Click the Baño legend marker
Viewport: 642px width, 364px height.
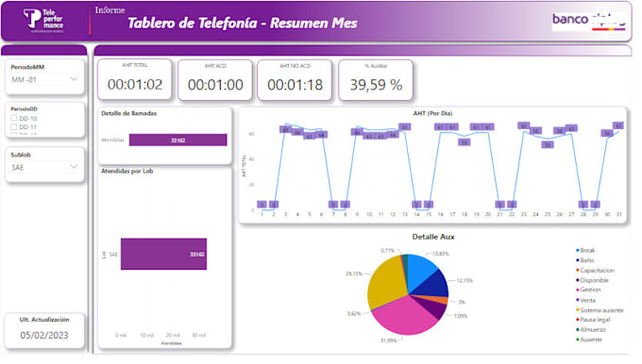click(578, 260)
